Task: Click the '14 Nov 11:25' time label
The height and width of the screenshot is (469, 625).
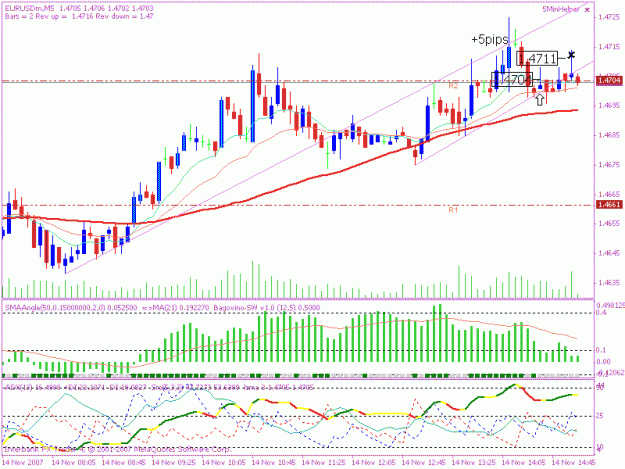Action: click(x=324, y=463)
